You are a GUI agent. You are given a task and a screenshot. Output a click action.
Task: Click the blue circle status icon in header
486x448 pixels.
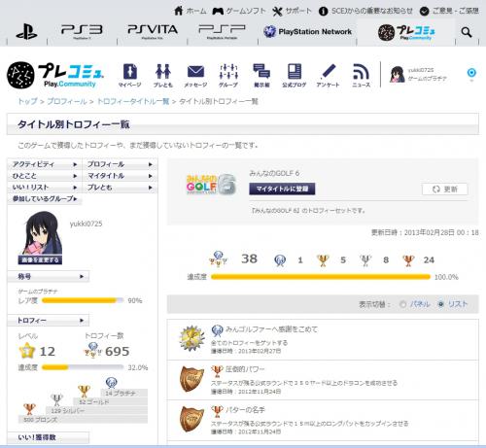[471, 72]
